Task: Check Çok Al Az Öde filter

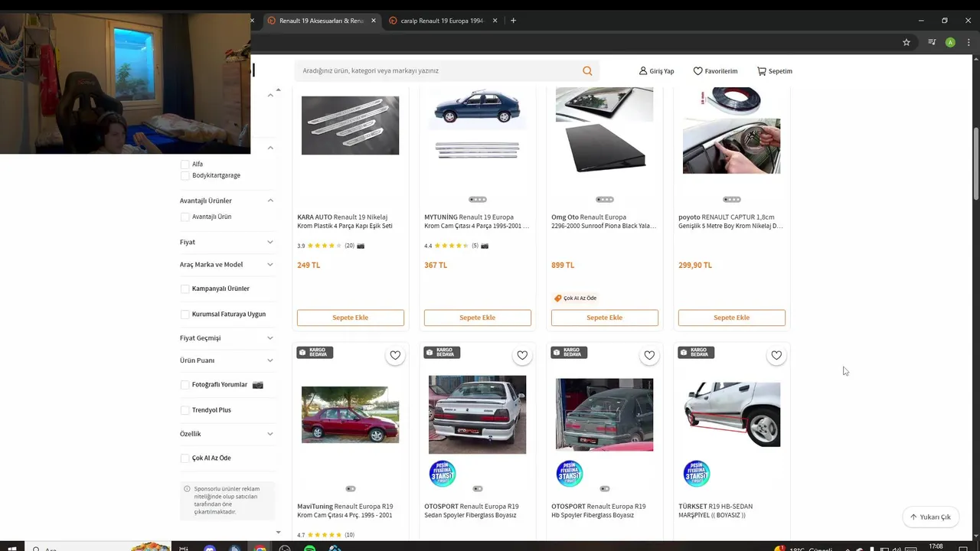Action: [185, 458]
